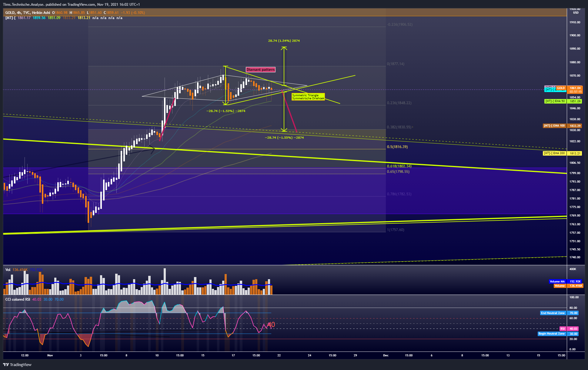Click the Volume MA 152.92K label
Screen dimensions: 588x370
coord(566,281)
